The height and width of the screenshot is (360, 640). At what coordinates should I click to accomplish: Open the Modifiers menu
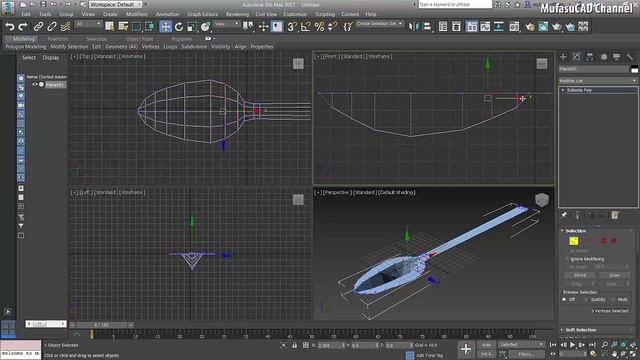pyautogui.click(x=136, y=14)
